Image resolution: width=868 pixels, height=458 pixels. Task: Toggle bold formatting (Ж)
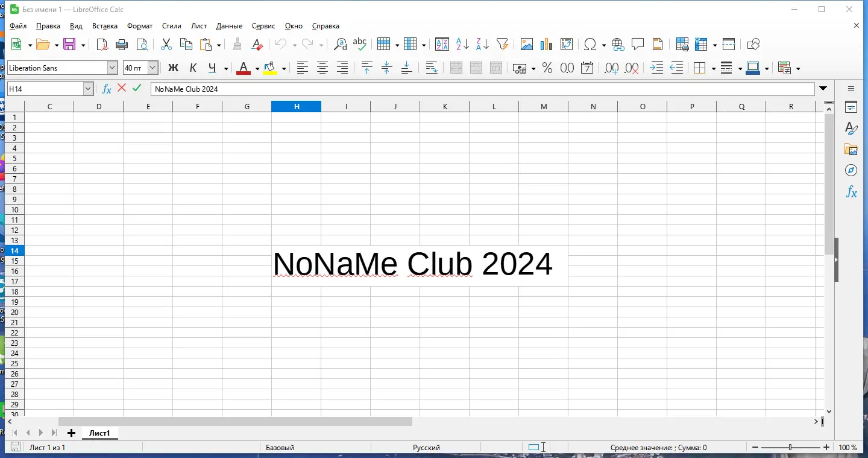pyautogui.click(x=173, y=68)
